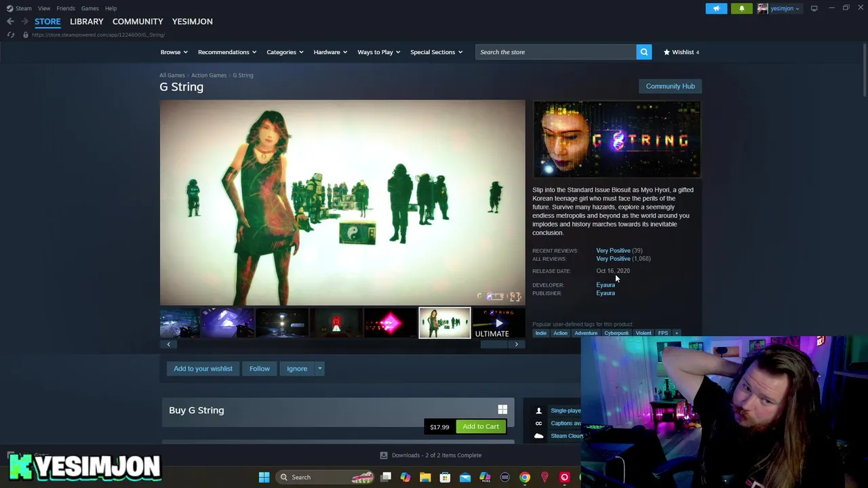
Task: Open the Eyaura developer link
Action: (x=606, y=285)
